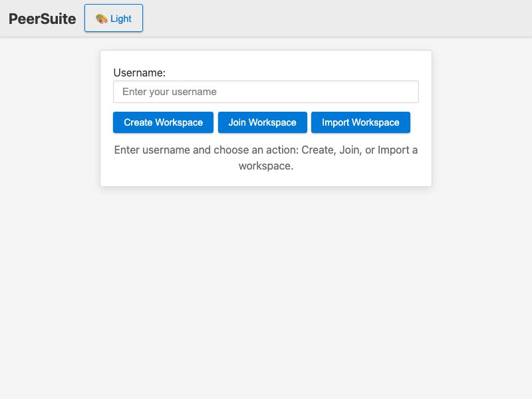Focus the Enter your username field

tap(266, 91)
